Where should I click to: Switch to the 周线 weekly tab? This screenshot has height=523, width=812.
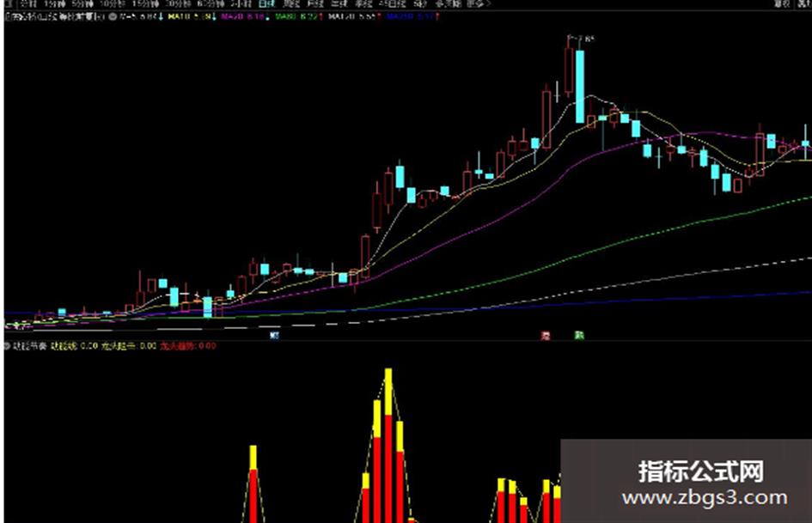pyautogui.click(x=291, y=3)
